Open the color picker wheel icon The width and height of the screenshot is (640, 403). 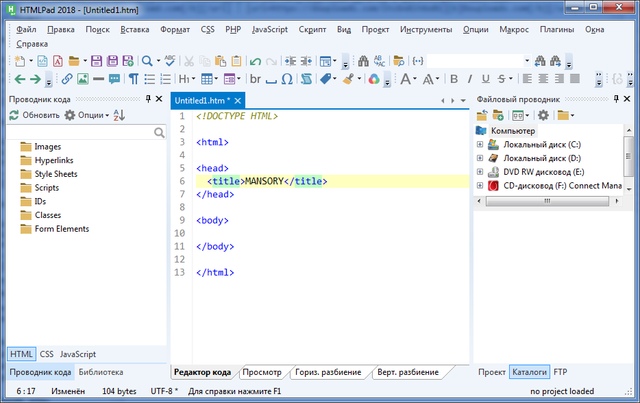(x=373, y=79)
